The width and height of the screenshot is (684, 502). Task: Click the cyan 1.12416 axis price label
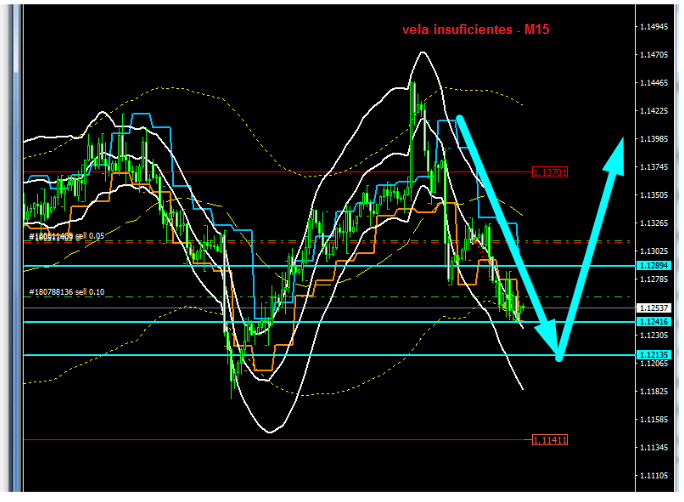(653, 321)
